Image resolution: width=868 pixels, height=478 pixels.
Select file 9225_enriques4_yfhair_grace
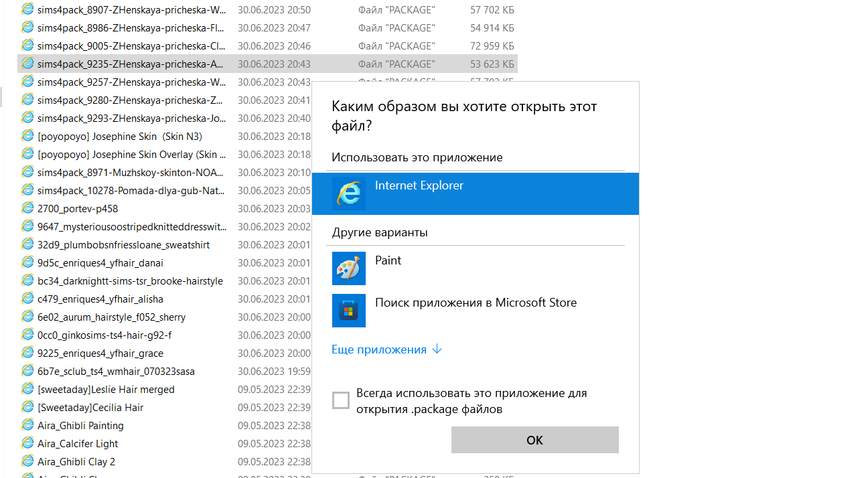click(x=100, y=353)
